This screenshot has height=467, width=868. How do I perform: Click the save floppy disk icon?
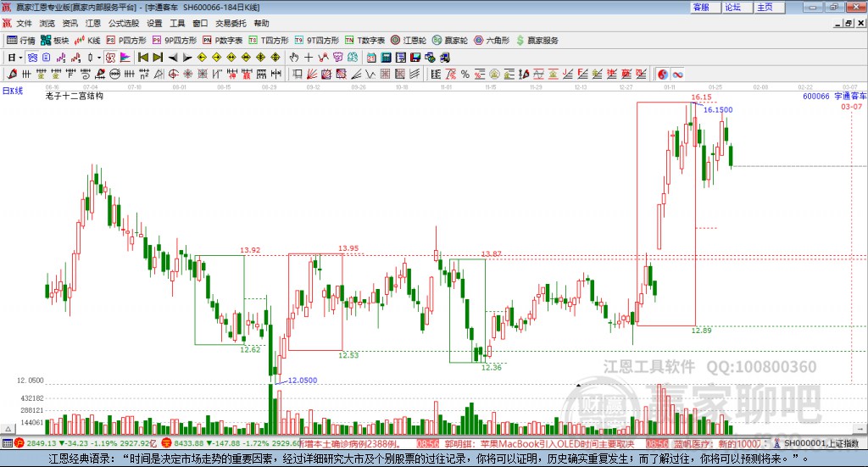(415, 57)
